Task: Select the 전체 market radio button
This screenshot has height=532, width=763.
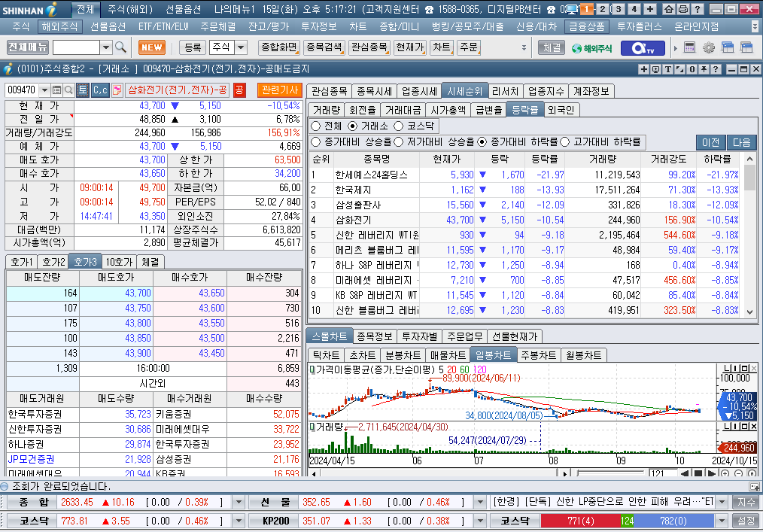Action: click(x=315, y=126)
